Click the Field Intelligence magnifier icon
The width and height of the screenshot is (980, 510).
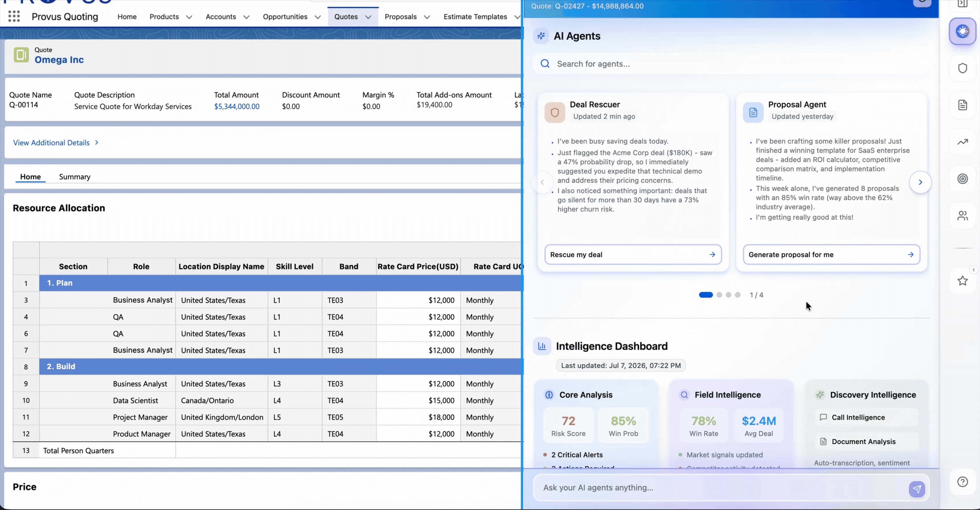pyautogui.click(x=684, y=395)
